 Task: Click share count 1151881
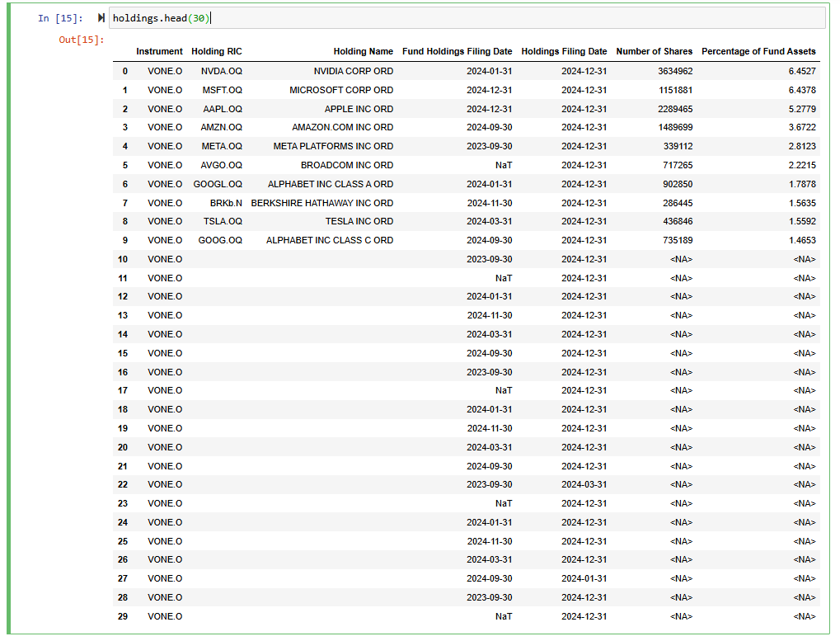(x=675, y=90)
